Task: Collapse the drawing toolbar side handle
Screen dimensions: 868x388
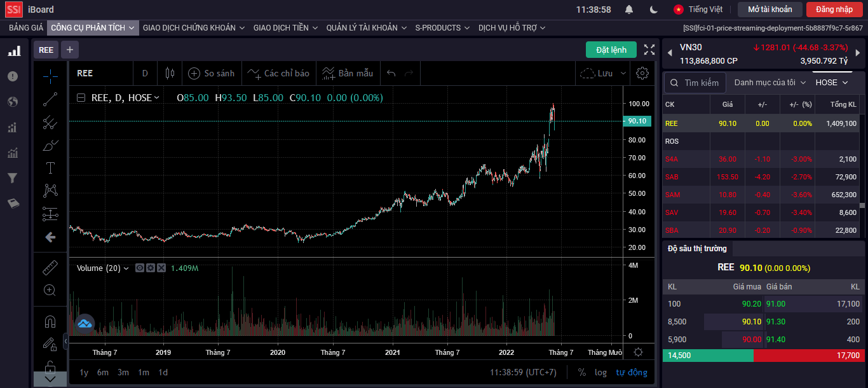Action: coord(65,342)
